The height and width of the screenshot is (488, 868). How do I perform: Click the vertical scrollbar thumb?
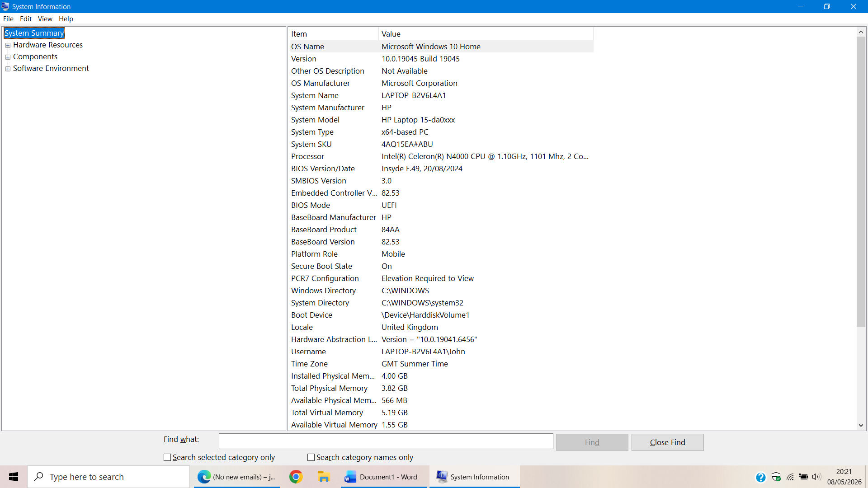pos(861,182)
